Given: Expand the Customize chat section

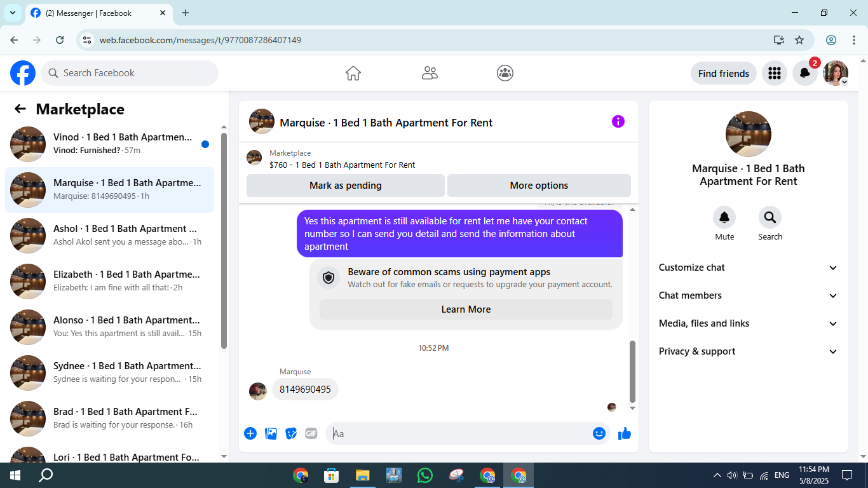Looking at the screenshot, I should click(749, 268).
